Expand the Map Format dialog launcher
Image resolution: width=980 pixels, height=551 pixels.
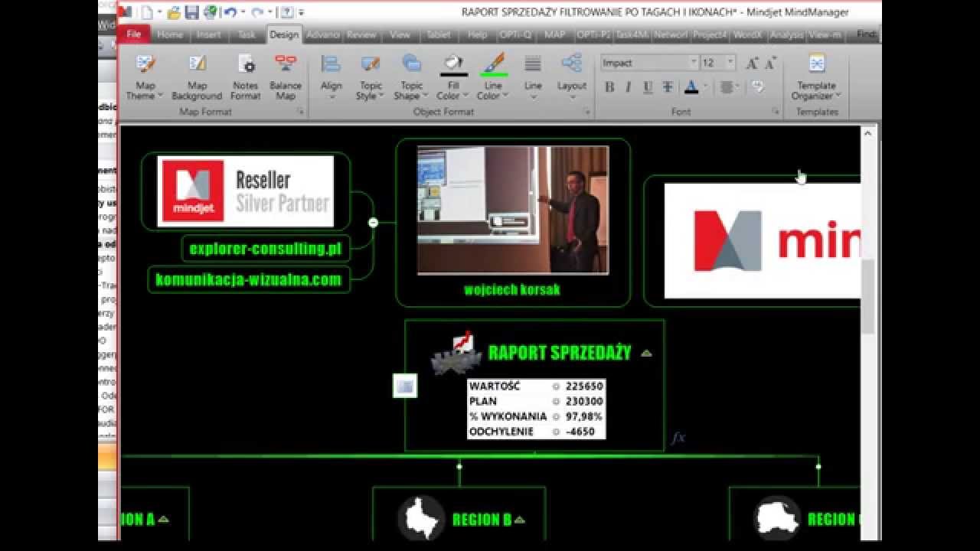point(300,112)
